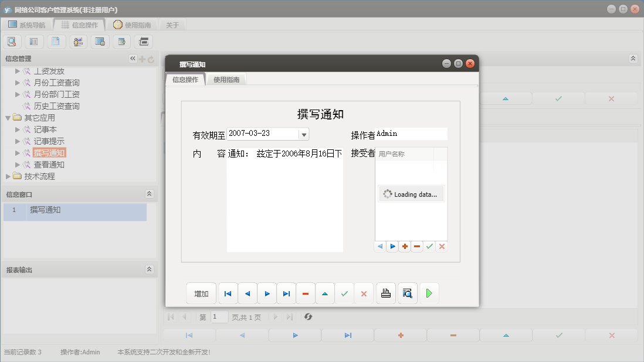Click the page number input field
Image resolution: width=644 pixels, height=362 pixels.
pyautogui.click(x=219, y=316)
